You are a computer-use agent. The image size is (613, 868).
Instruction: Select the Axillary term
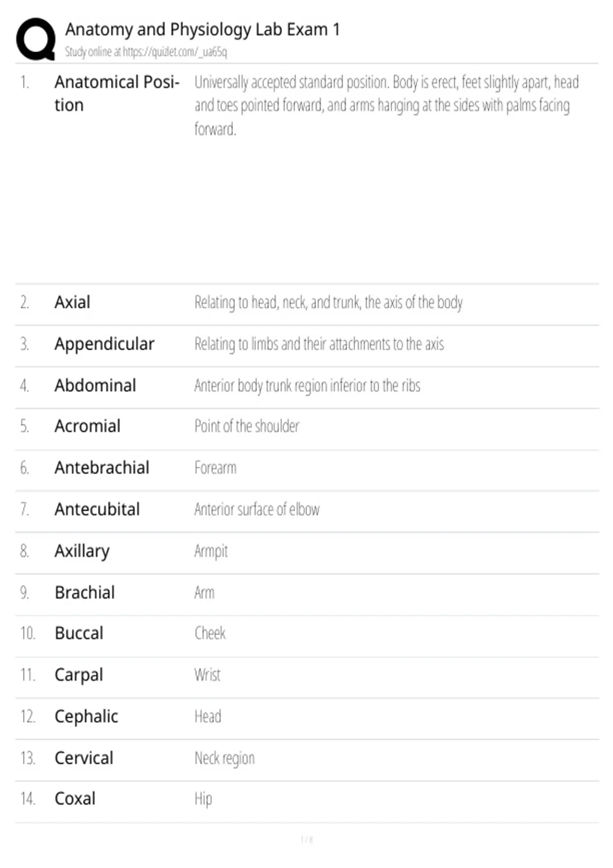[x=82, y=551]
